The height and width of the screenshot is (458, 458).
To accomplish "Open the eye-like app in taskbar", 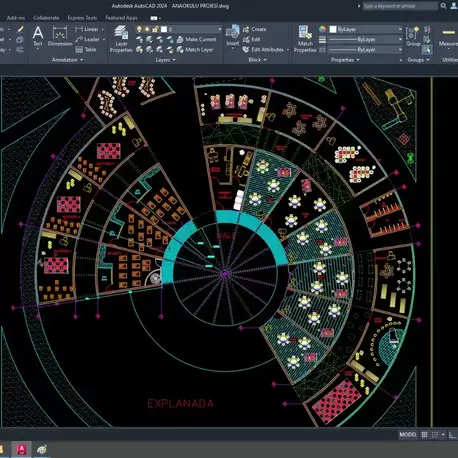I will click(x=42, y=449).
